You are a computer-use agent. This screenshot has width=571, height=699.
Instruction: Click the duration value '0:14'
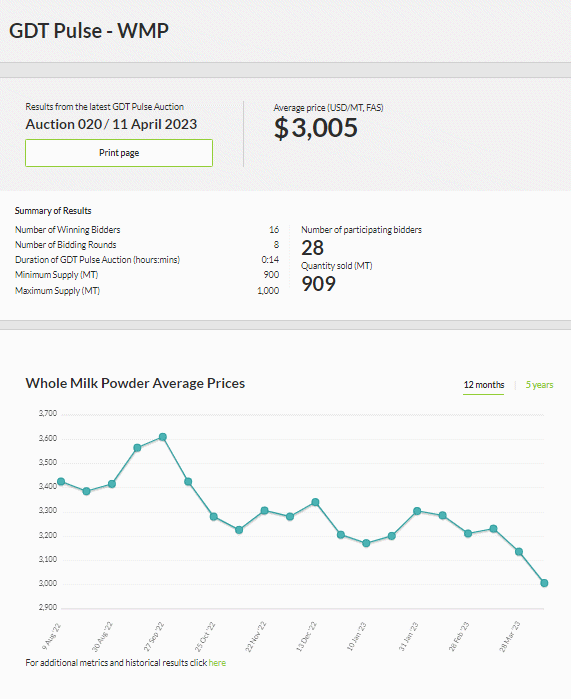[x=270, y=260]
